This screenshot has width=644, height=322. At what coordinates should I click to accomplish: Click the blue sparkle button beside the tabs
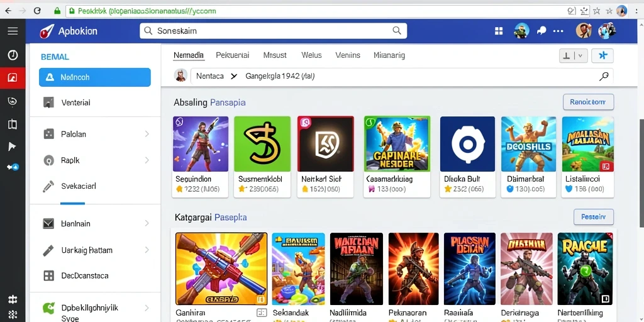(x=602, y=55)
